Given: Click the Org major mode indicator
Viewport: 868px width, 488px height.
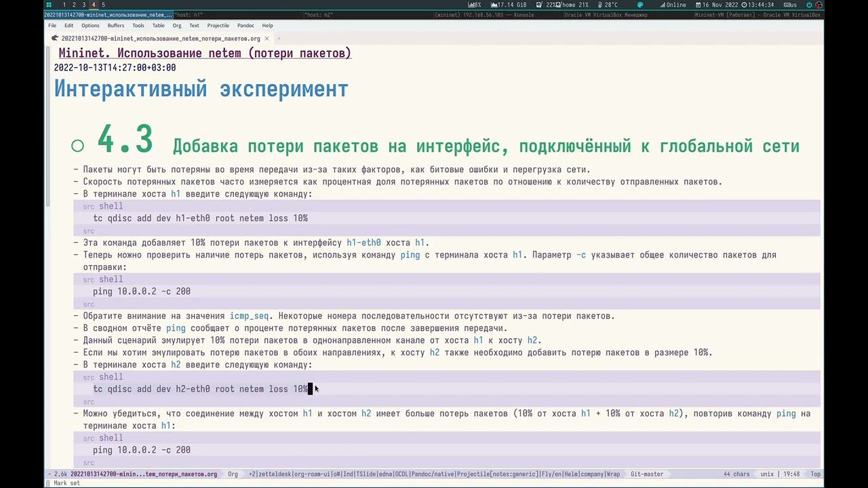Looking at the screenshot, I should (x=233, y=474).
